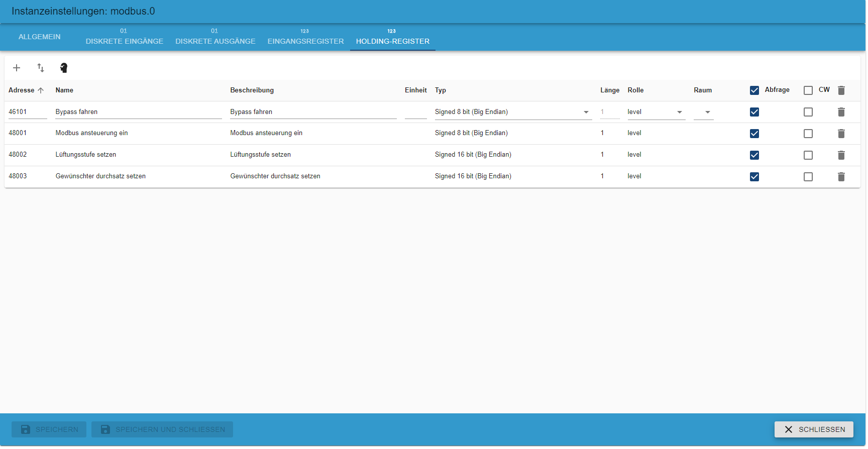868x449 pixels.
Task: Toggle expert mode head icon
Action: (x=64, y=68)
